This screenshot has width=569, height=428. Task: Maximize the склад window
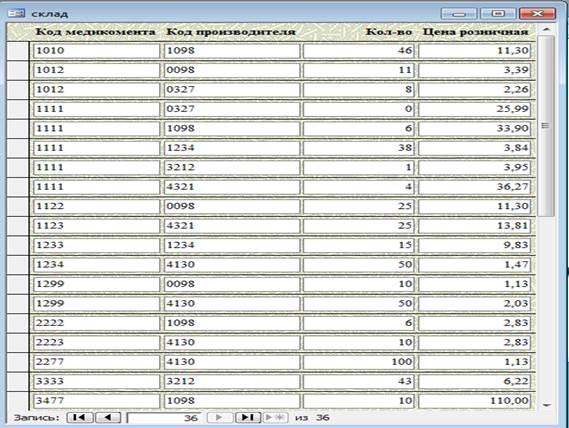pyautogui.click(x=498, y=14)
